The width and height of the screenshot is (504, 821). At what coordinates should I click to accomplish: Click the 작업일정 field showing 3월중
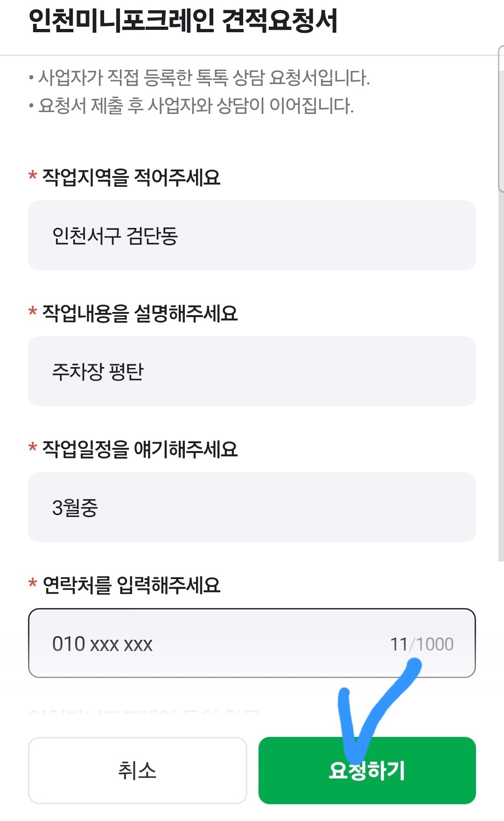(x=252, y=507)
